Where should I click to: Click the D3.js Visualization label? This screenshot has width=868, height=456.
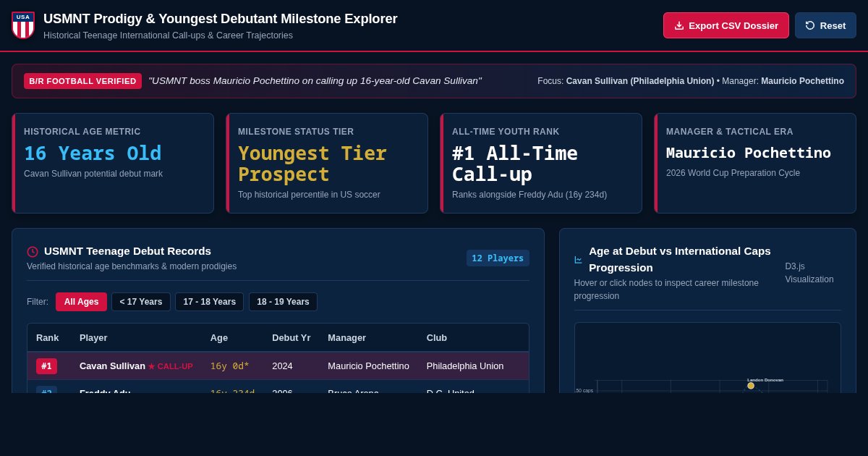pyautogui.click(x=809, y=273)
